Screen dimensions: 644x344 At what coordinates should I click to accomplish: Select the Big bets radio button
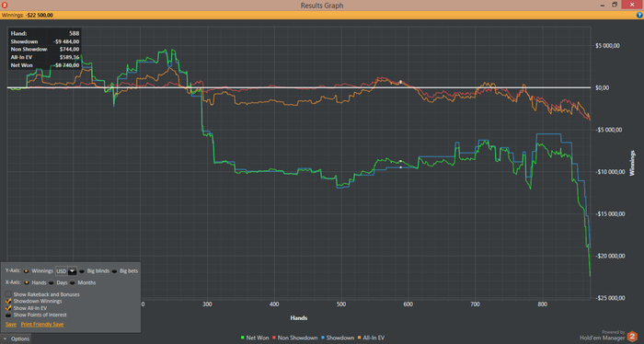pyautogui.click(x=114, y=271)
